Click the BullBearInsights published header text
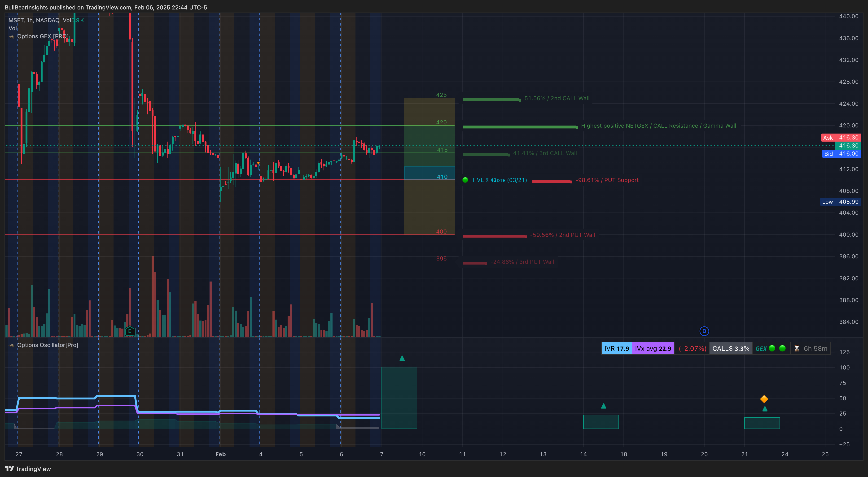868x477 pixels. coord(106,7)
